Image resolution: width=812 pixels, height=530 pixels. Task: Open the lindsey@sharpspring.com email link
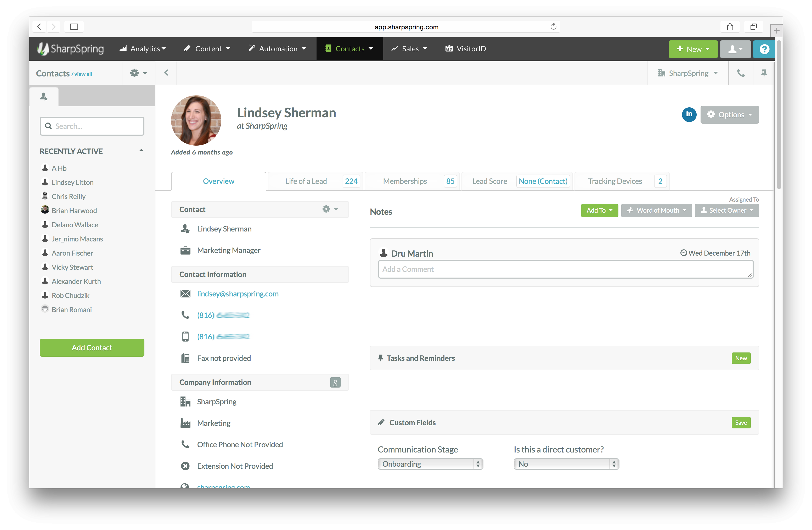click(238, 294)
